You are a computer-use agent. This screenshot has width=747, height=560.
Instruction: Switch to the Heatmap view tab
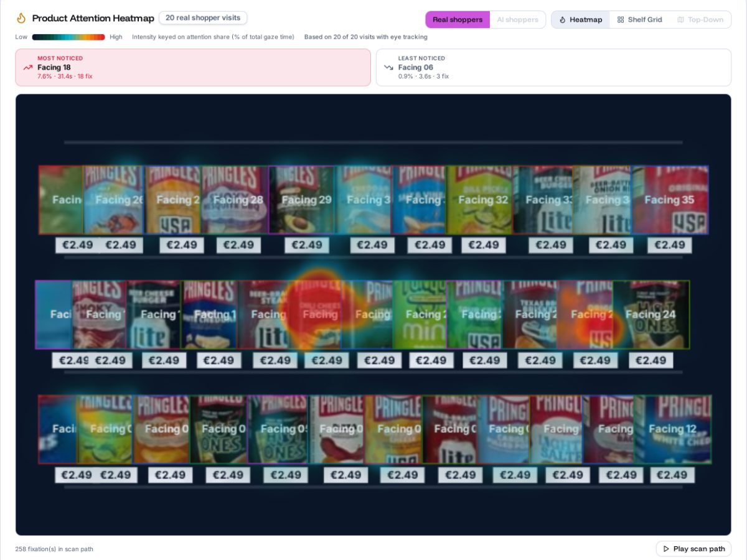(581, 20)
